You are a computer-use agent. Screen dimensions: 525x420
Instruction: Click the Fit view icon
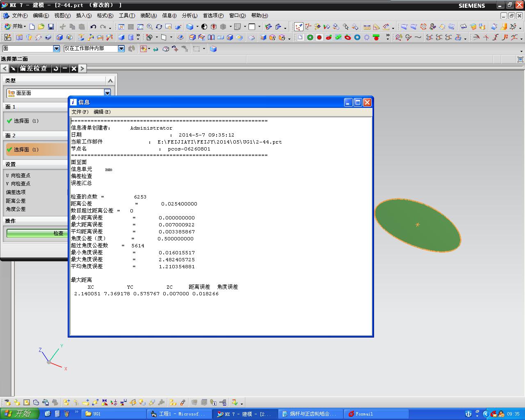[x=121, y=27]
